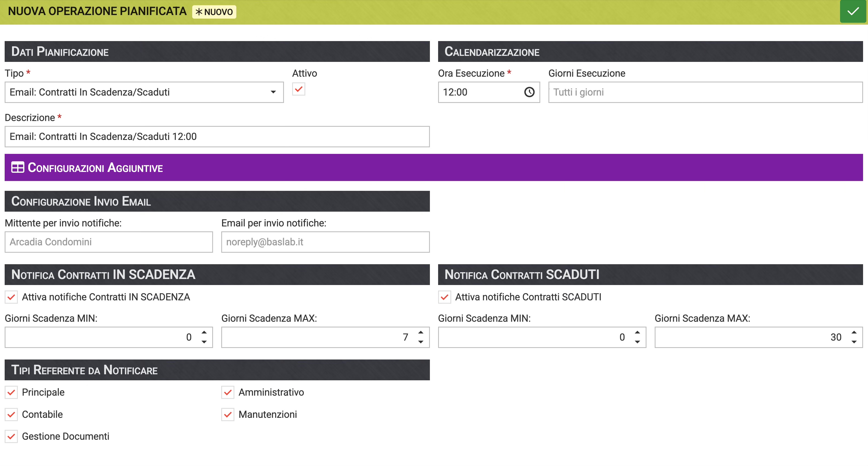This screenshot has width=868, height=466.
Task: Increase IN SCADENZA Giorni Scadenza MAX value
Action: (x=421, y=333)
